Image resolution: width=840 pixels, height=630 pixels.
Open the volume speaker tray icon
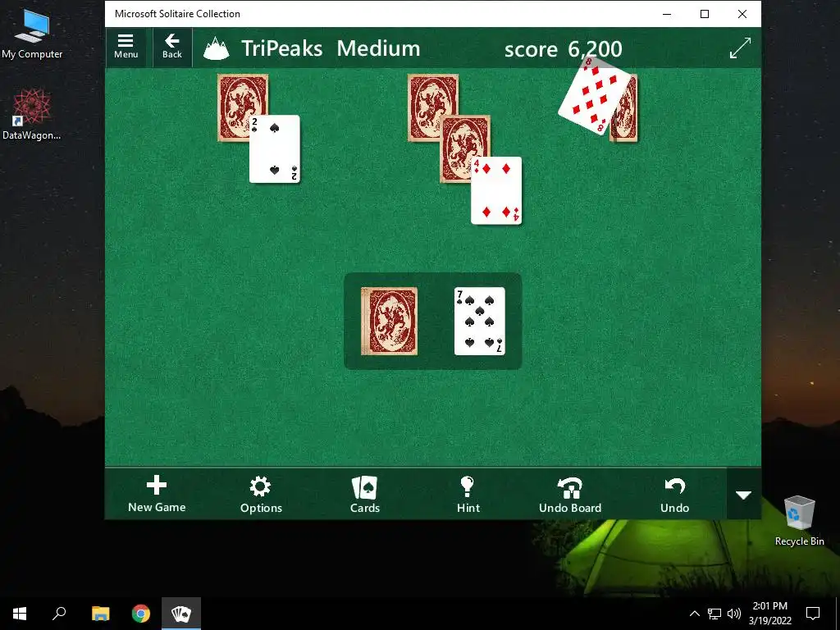(x=734, y=614)
